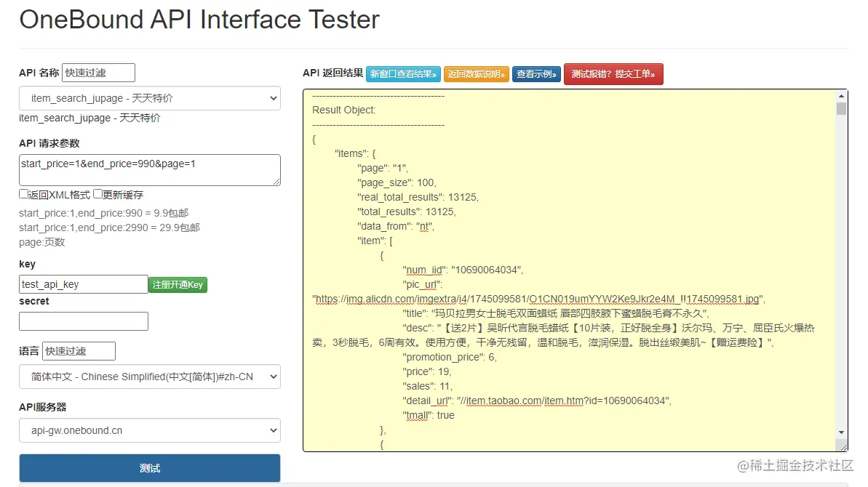Screen dimensions: 868x487
Task: Click the request textarea resize handle
Action: 276,181
